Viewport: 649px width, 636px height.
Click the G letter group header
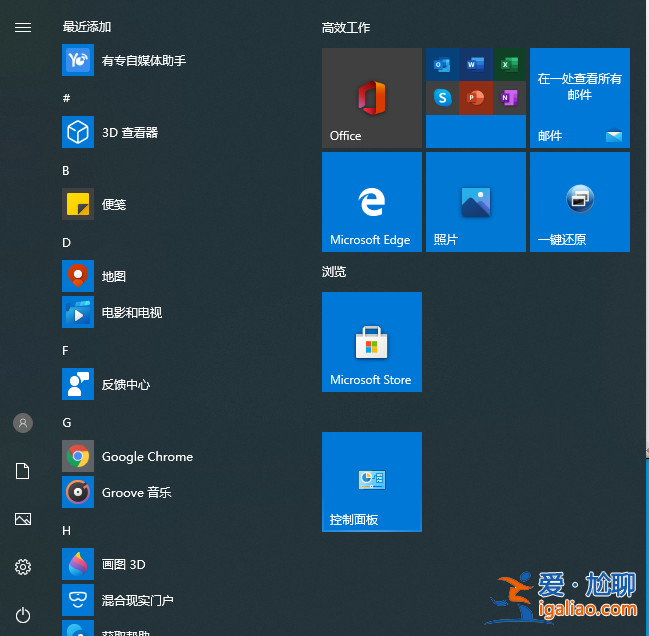tap(67, 422)
